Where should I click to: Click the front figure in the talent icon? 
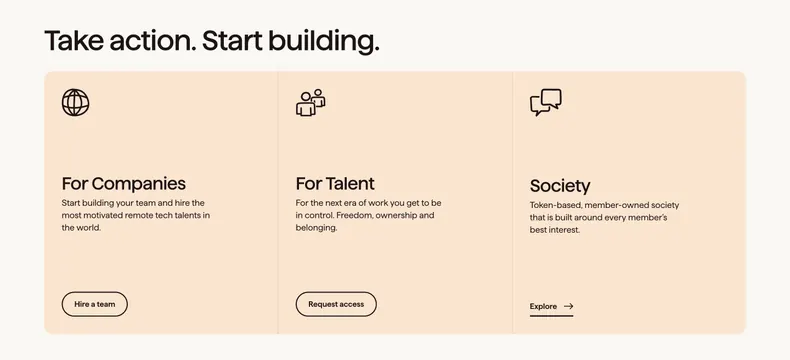[x=305, y=105]
